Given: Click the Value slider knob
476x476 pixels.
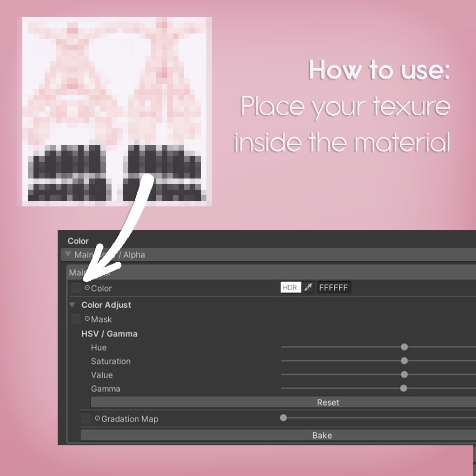Looking at the screenshot, I should 404,375.
